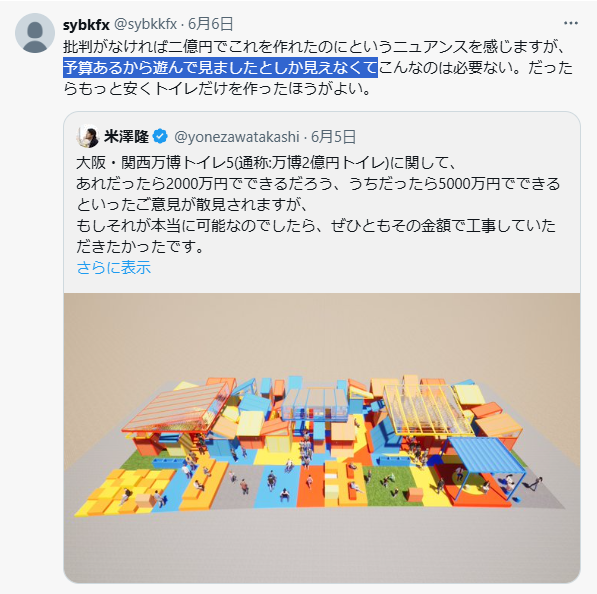Click the blue verified badge beside 米澤隆
Screen dimensions: 597x594
pos(160,136)
